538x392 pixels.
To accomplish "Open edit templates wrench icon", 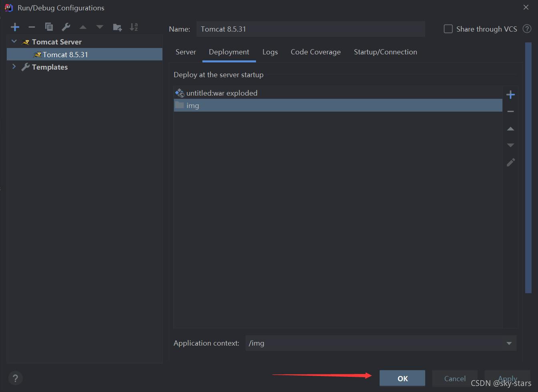I will [x=66, y=27].
